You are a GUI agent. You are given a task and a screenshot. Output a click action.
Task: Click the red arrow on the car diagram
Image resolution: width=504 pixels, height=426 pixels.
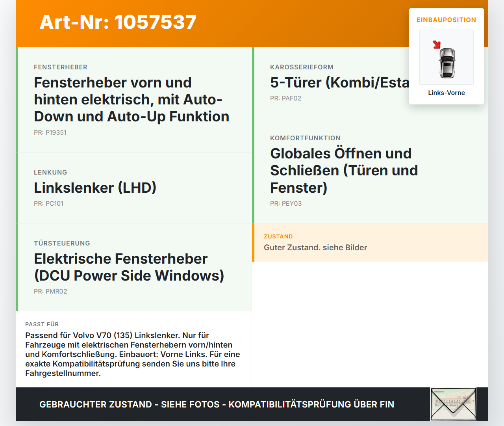click(437, 45)
